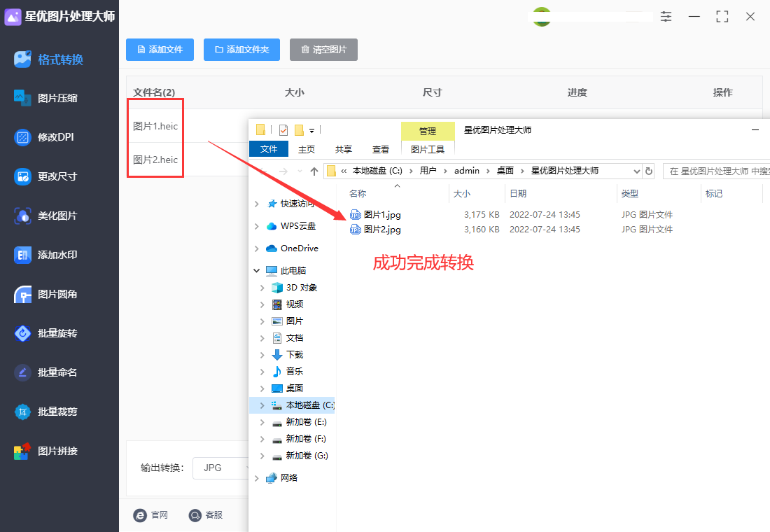
Task: Click the 添加文件 button
Action: click(x=160, y=50)
